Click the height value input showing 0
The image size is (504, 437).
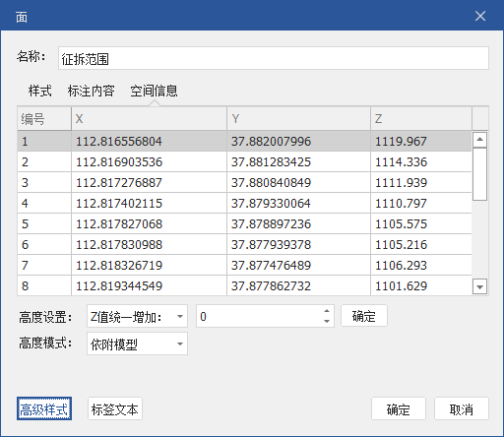point(259,316)
